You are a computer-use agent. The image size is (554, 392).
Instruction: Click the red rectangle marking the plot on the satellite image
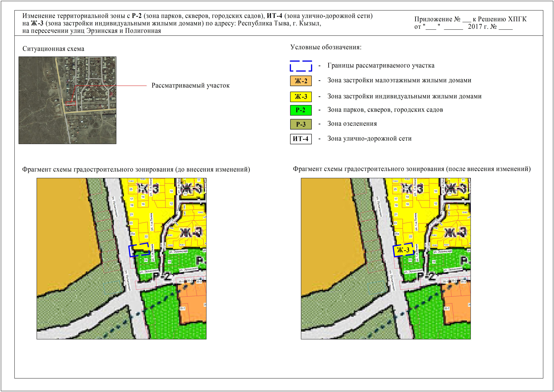71,103
